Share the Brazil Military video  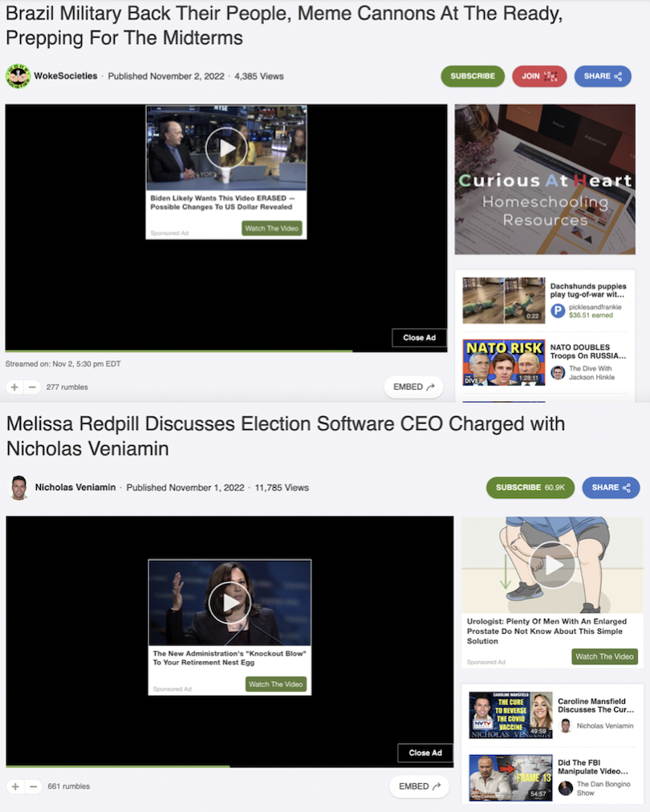(602, 76)
